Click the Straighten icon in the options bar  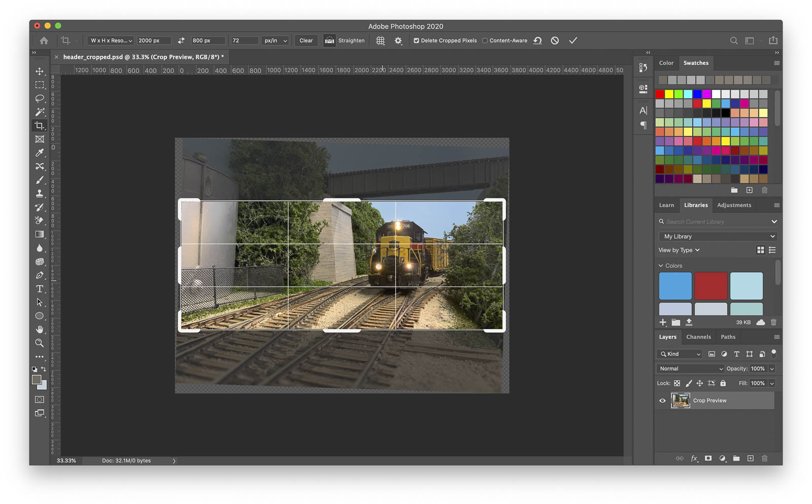(x=329, y=41)
